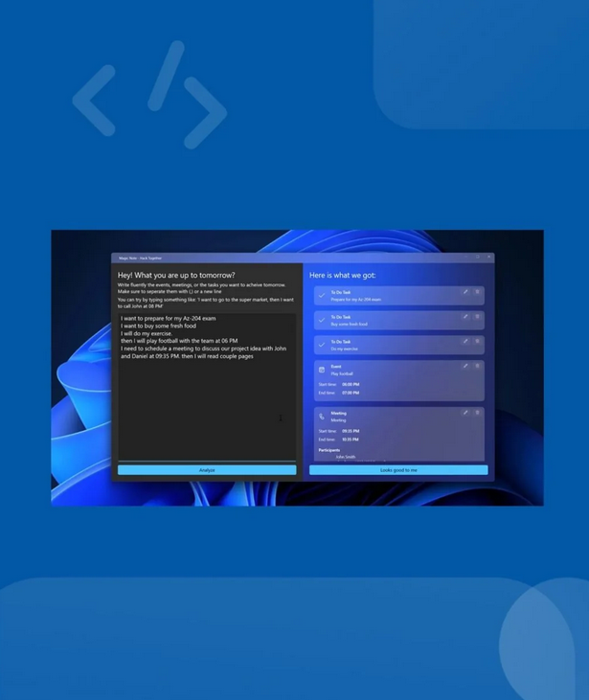Click 'Here is what we got:' heading
This screenshot has width=589, height=700.
[343, 275]
